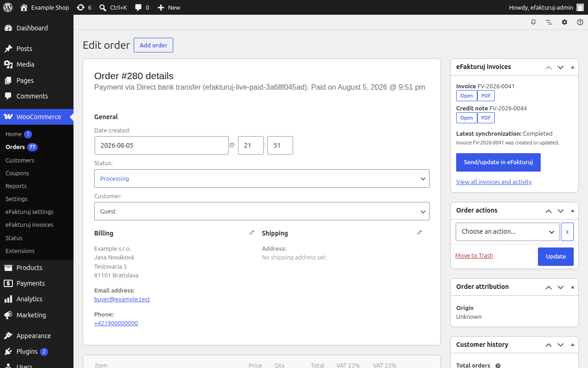Screen dimensions: 588x368
Task: Click the updates icon showing 6
Action: click(x=81, y=7)
